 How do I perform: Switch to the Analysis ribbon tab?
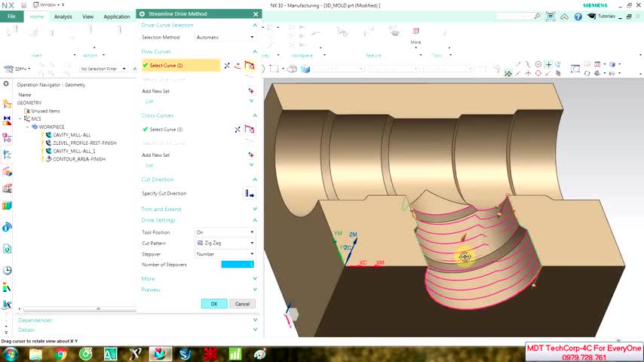tap(63, 17)
